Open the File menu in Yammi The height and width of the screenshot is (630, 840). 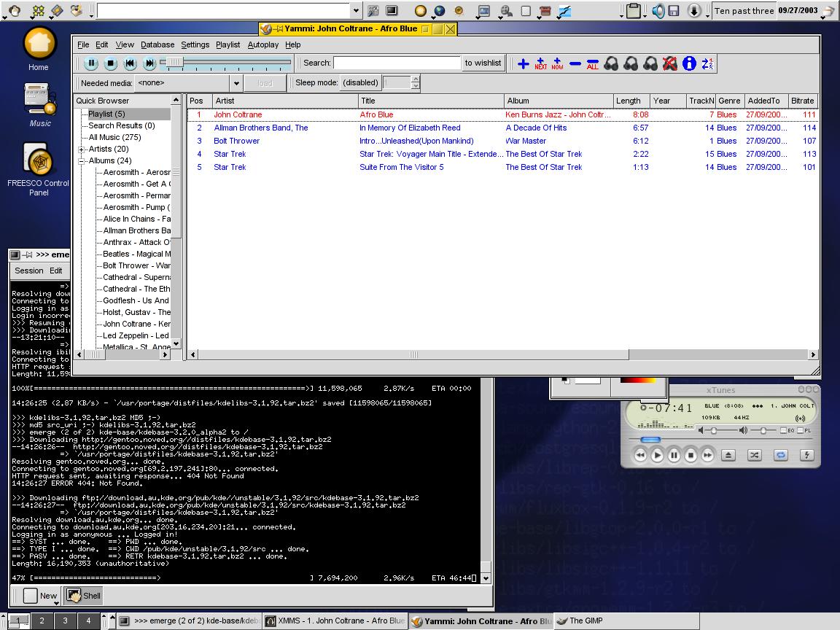pyautogui.click(x=83, y=45)
